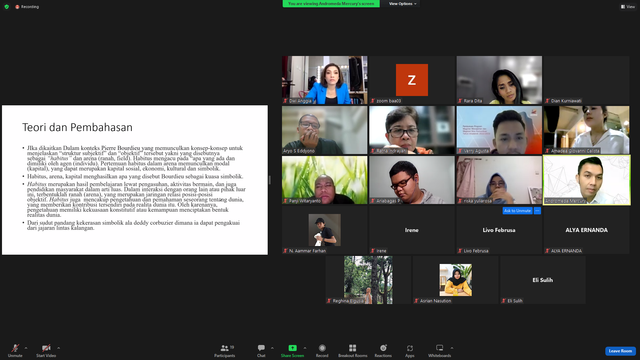Click muted mic icon on Livo Februsa's tile
640x360 pixels.
coord(460,251)
